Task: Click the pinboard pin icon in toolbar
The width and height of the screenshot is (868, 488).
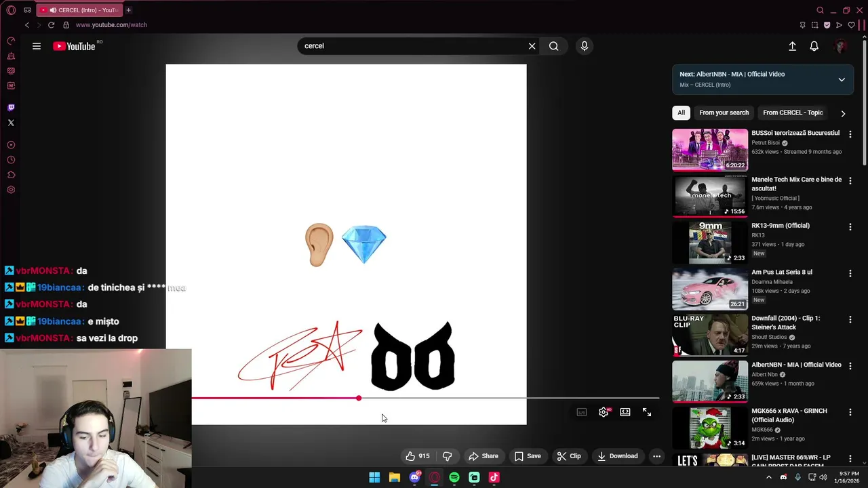Action: point(802,25)
